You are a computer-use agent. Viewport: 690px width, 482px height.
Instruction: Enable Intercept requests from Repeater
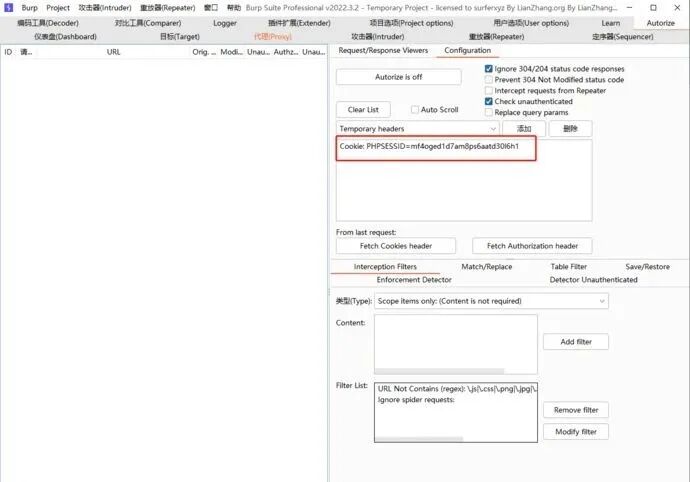click(488, 91)
